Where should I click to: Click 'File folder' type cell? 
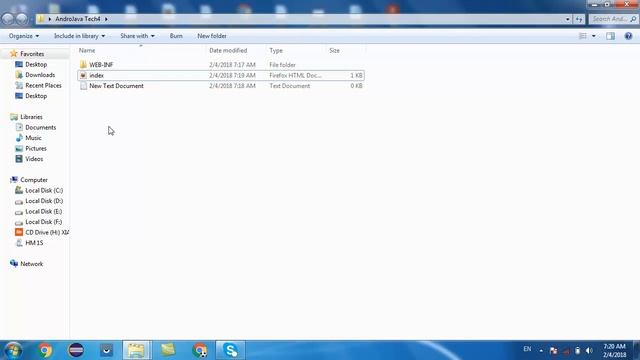pos(282,64)
